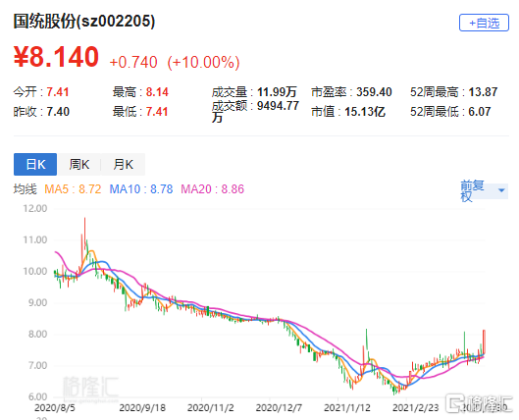Click the current price ¥8.140
519x420 pixels.
(x=56, y=57)
